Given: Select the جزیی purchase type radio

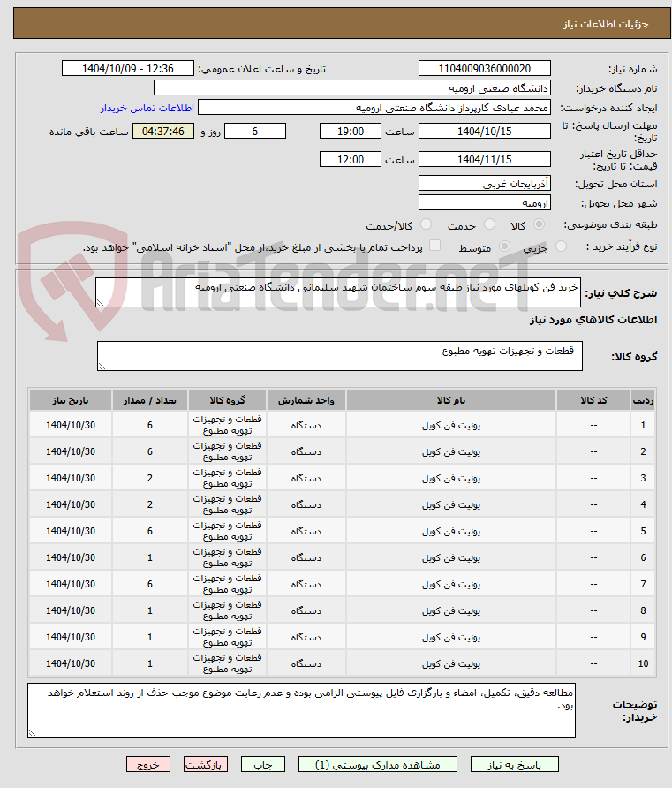Looking at the screenshot, I should point(561,246).
